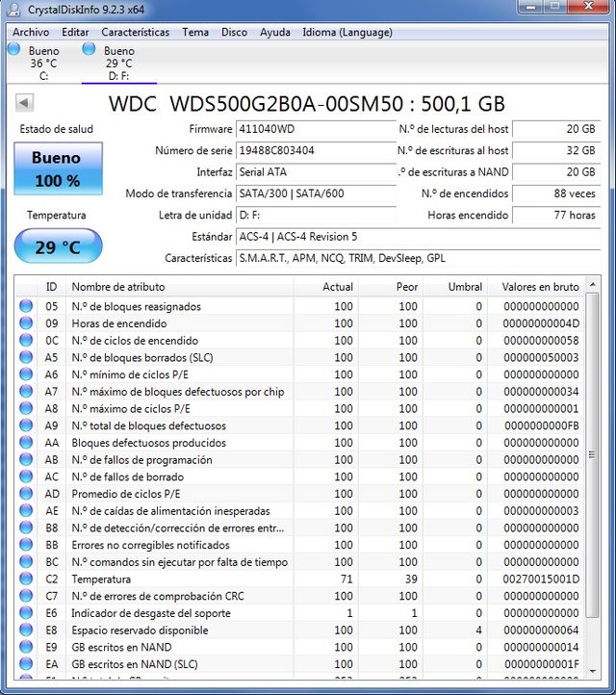The height and width of the screenshot is (695, 616).
Task: Open the Tema menu
Action: [x=195, y=33]
